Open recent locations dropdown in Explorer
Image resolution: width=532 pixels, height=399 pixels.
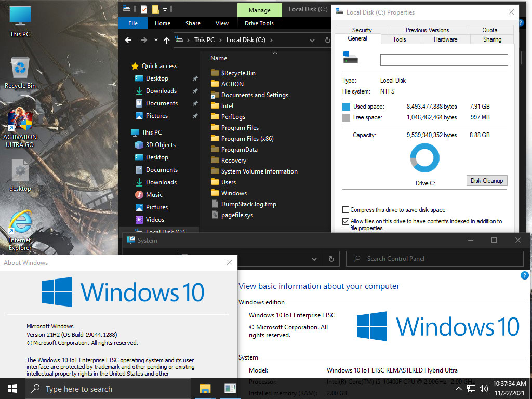tap(156, 40)
